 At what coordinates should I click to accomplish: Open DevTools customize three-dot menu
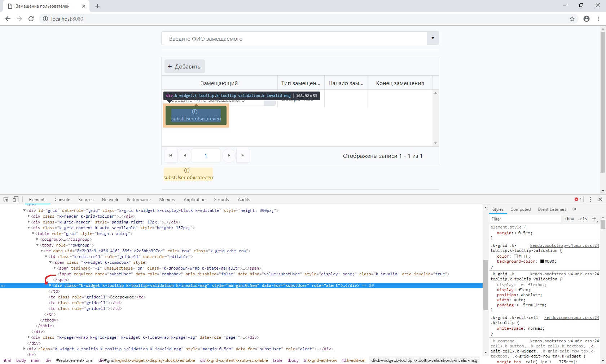point(590,199)
